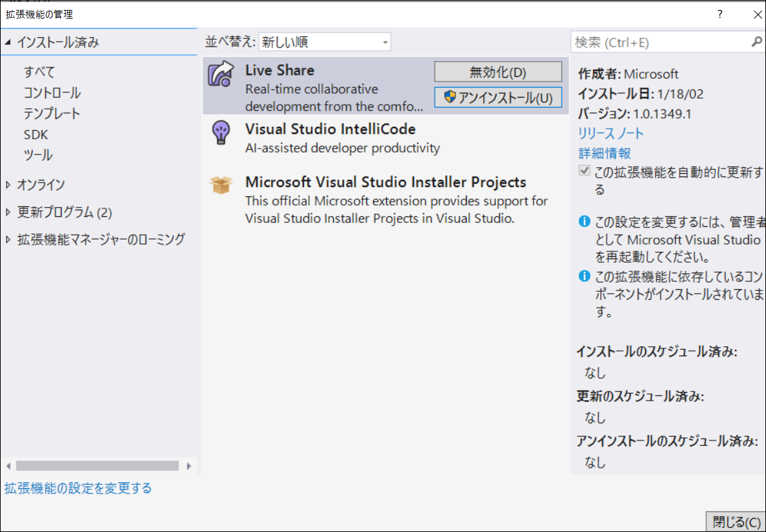
Task: Click 更新のスケジュール済み heading
Action: point(640,396)
